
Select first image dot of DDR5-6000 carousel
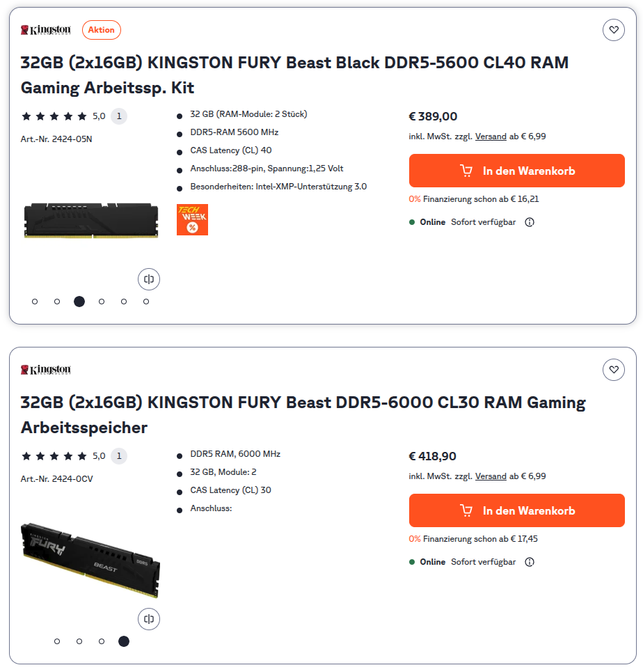(57, 641)
